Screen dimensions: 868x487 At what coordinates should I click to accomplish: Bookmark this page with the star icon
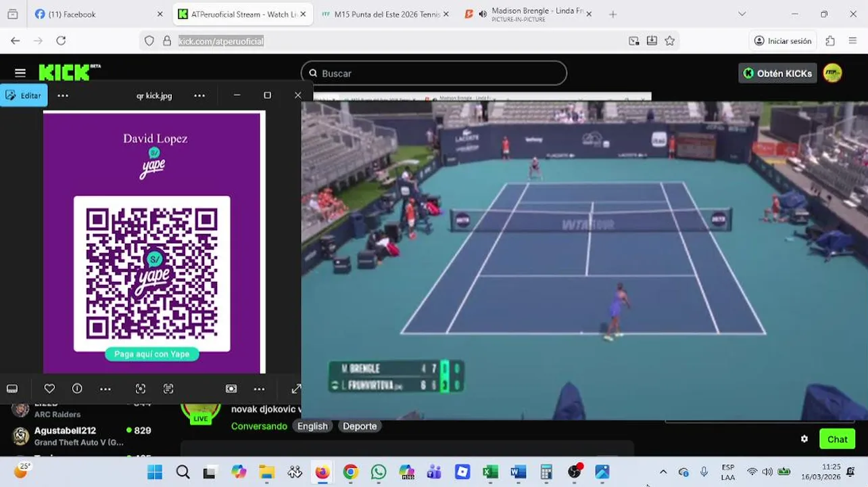(x=669, y=41)
